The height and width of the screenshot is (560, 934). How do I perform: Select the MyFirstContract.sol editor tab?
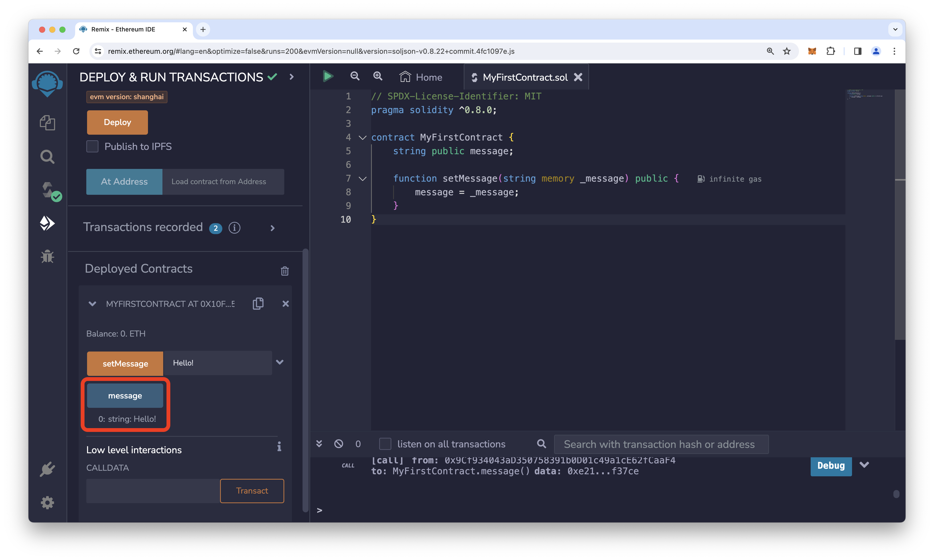525,77
